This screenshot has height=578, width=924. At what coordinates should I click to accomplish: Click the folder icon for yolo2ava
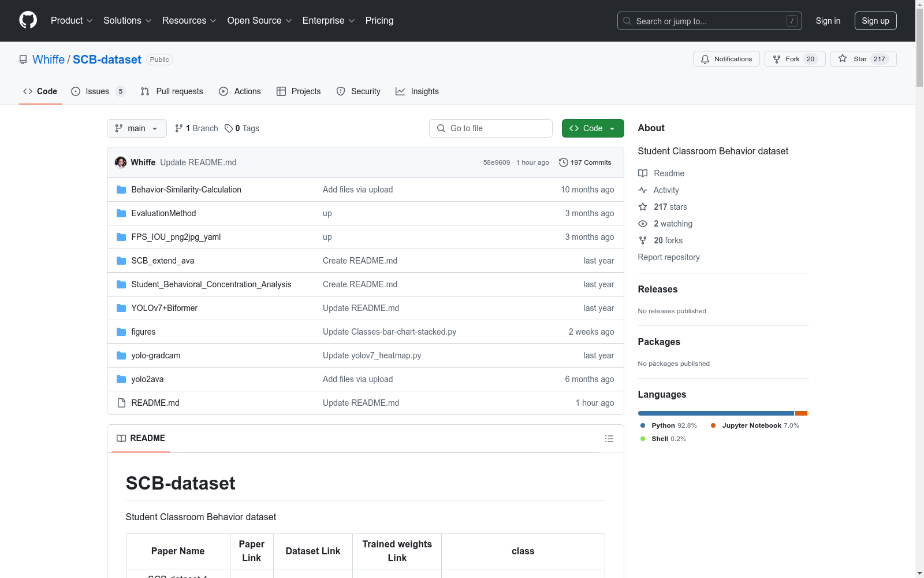tap(121, 379)
